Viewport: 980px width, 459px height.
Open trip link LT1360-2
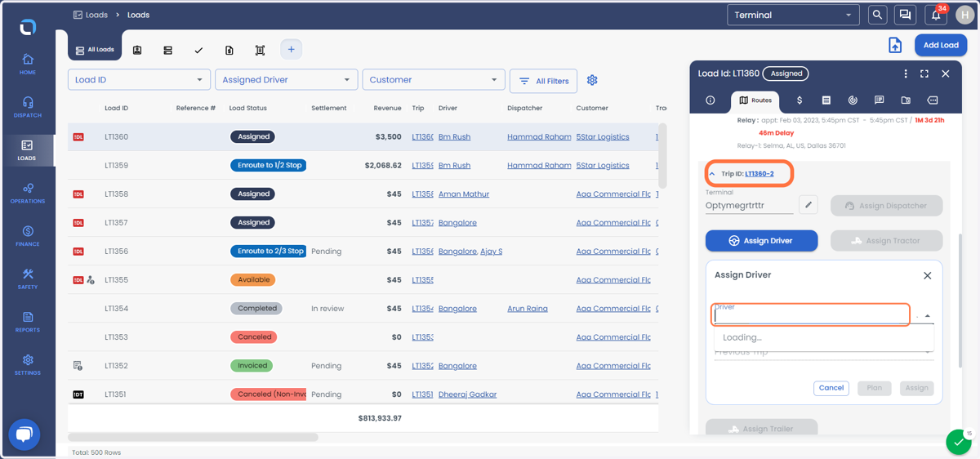tap(759, 174)
